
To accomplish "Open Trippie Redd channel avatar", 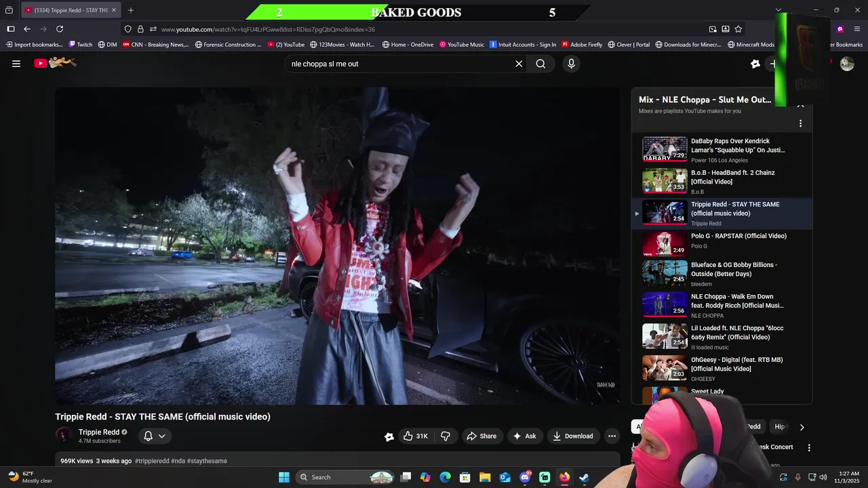I will coord(64,436).
